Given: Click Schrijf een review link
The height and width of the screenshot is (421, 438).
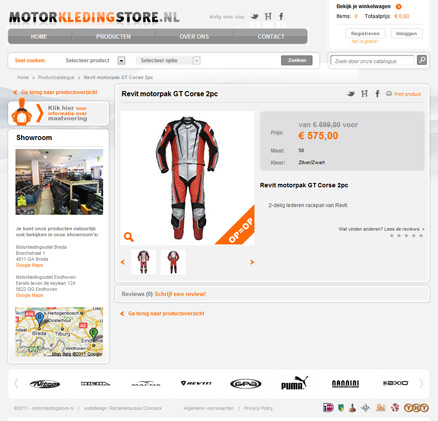Looking at the screenshot, I should click(180, 294).
